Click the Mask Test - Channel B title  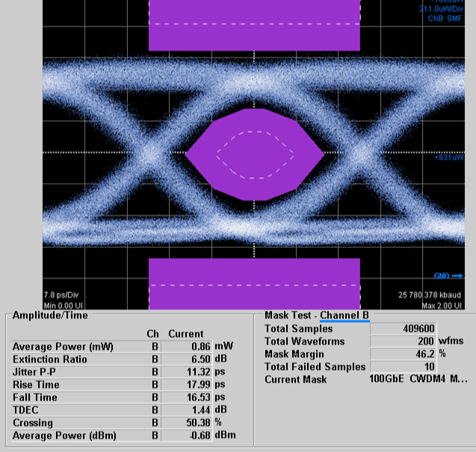click(x=318, y=315)
